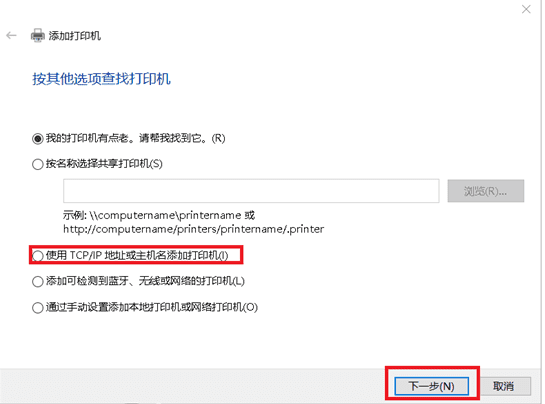The width and height of the screenshot is (545, 404).
Task: Click the 取消 cancel button
Action: pos(504,386)
